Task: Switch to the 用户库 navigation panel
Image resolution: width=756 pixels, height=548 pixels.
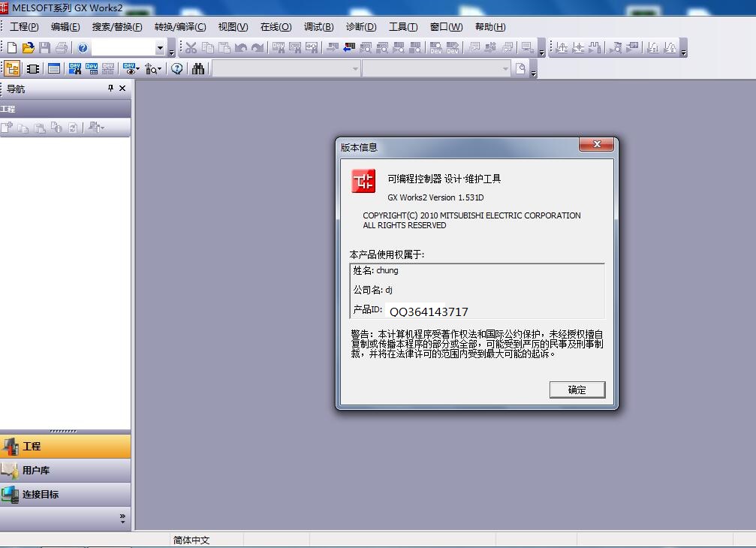Action: click(x=35, y=471)
